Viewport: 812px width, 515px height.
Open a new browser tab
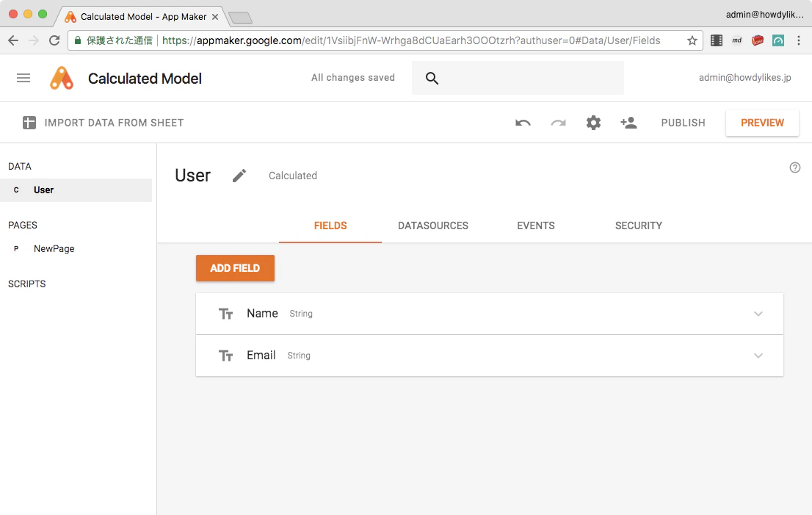(x=240, y=18)
